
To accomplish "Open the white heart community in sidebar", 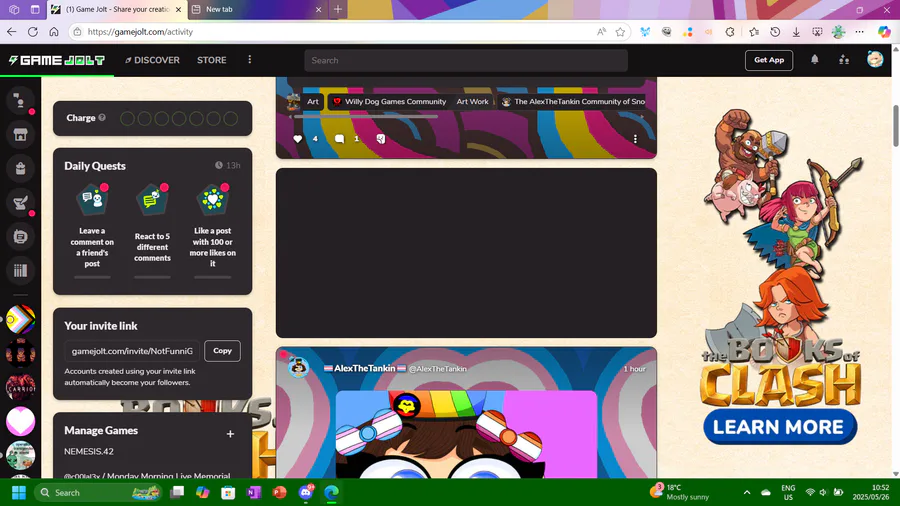I will pyautogui.click(x=20, y=421).
